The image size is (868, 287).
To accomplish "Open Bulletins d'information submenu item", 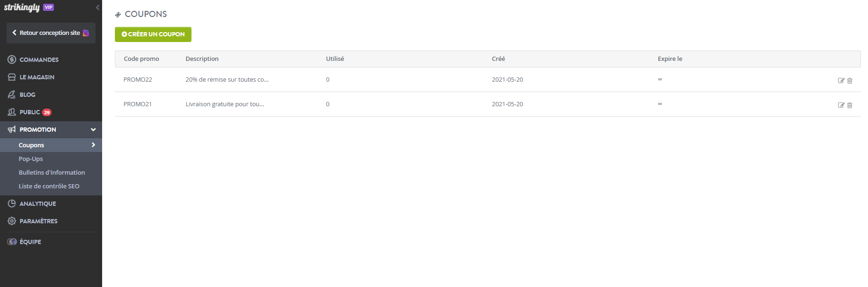I will point(52,172).
